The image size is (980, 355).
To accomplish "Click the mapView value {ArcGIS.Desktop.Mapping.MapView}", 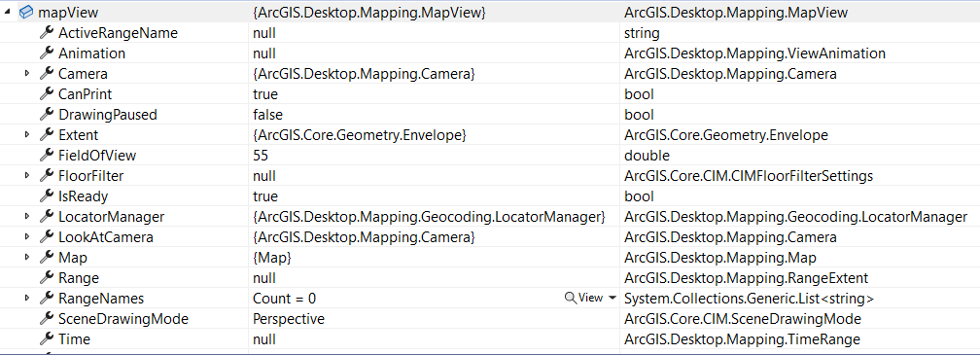I will 369,13.
